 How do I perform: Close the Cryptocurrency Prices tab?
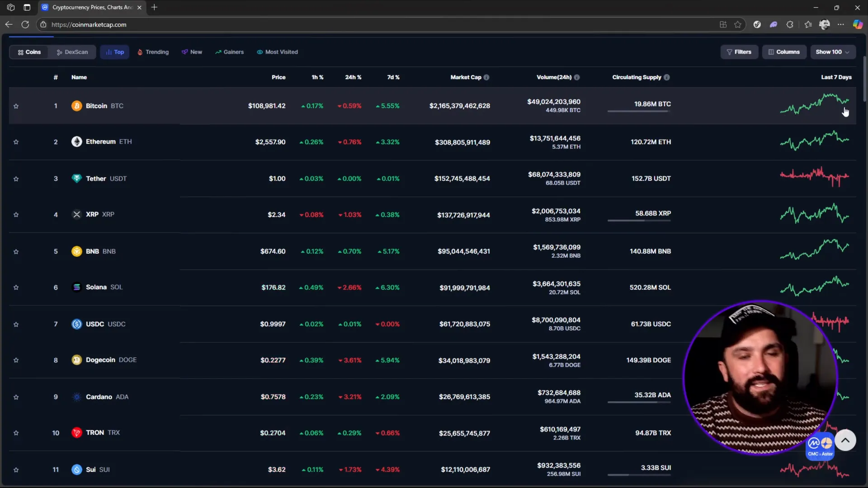[x=139, y=7]
